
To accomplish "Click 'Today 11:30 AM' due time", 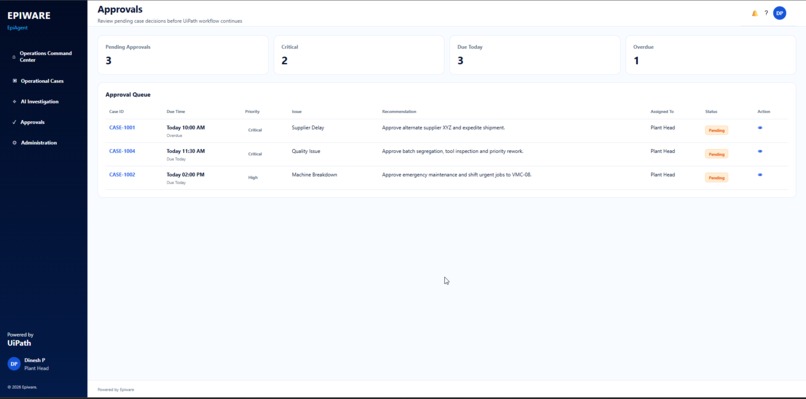I will tap(186, 151).
